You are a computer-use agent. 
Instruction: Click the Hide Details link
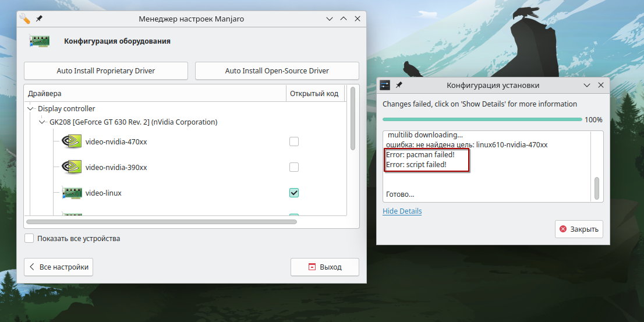(x=402, y=211)
